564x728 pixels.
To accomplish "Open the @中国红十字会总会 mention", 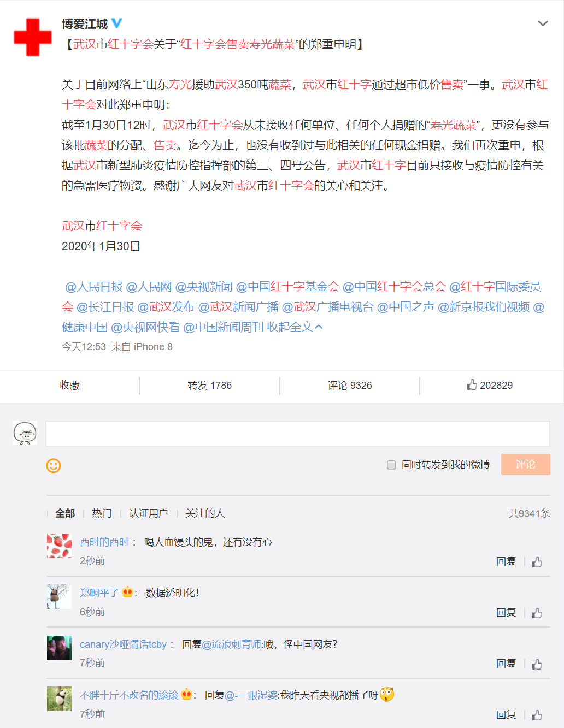I will click(x=394, y=287).
